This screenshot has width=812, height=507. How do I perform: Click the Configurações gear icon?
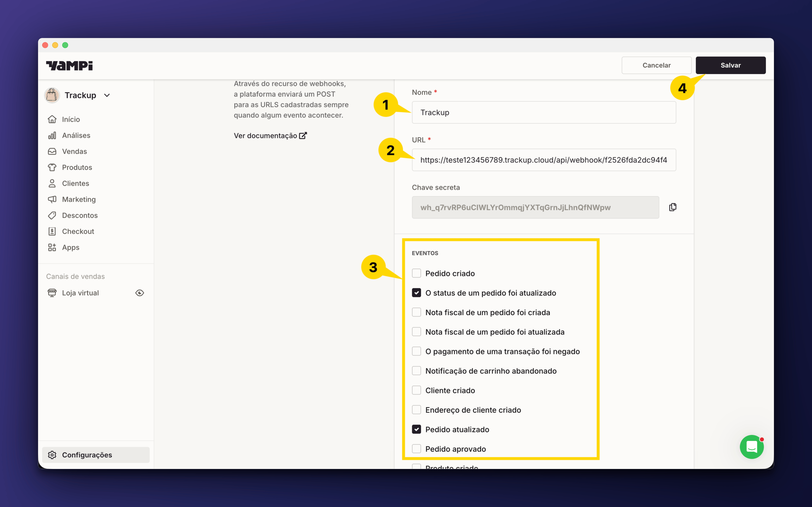(x=52, y=455)
